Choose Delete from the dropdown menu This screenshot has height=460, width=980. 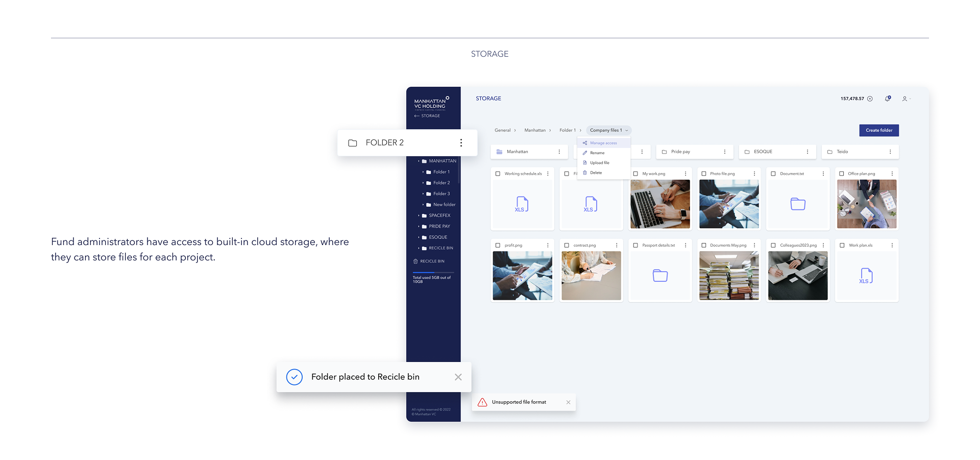604,173
